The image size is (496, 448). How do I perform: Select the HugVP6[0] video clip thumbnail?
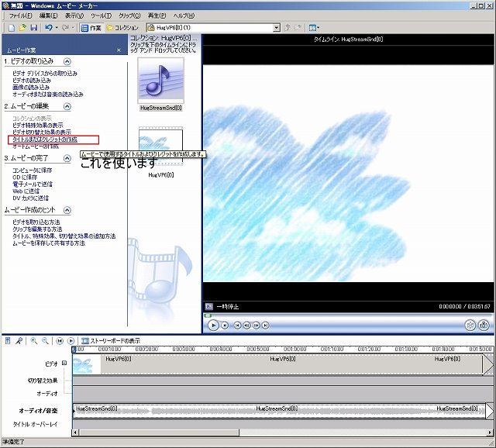(x=160, y=147)
